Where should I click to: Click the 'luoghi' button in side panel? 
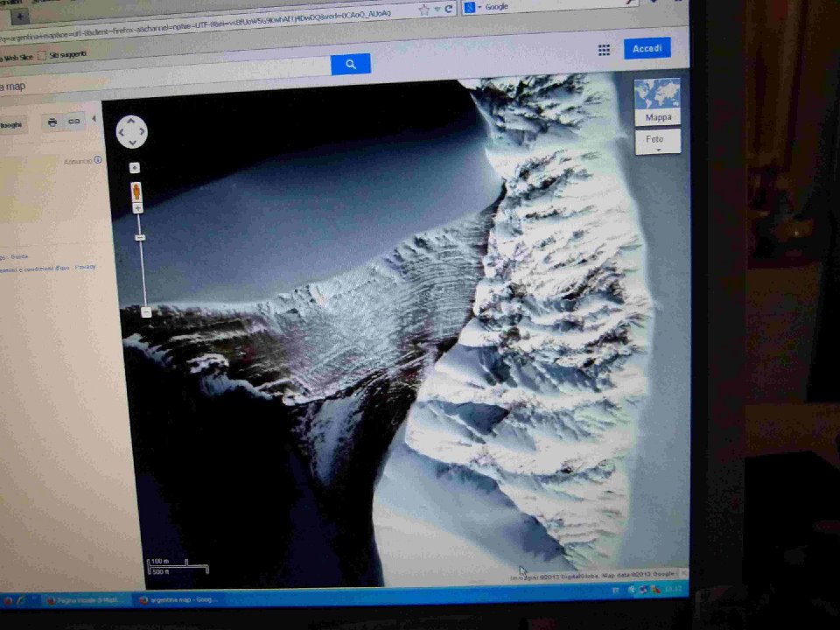pos(11,125)
